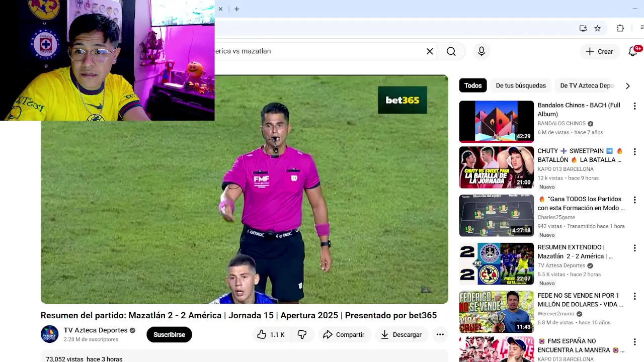Click CHUTY SWEETPAIN BATALLÓN video title
This screenshot has height=362, width=644.
coord(580,155)
